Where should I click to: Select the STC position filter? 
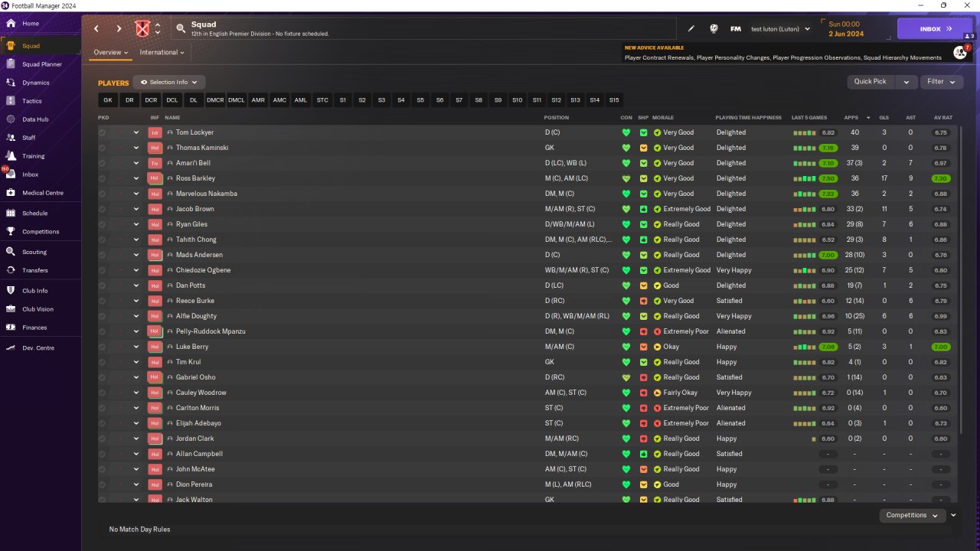coord(322,100)
